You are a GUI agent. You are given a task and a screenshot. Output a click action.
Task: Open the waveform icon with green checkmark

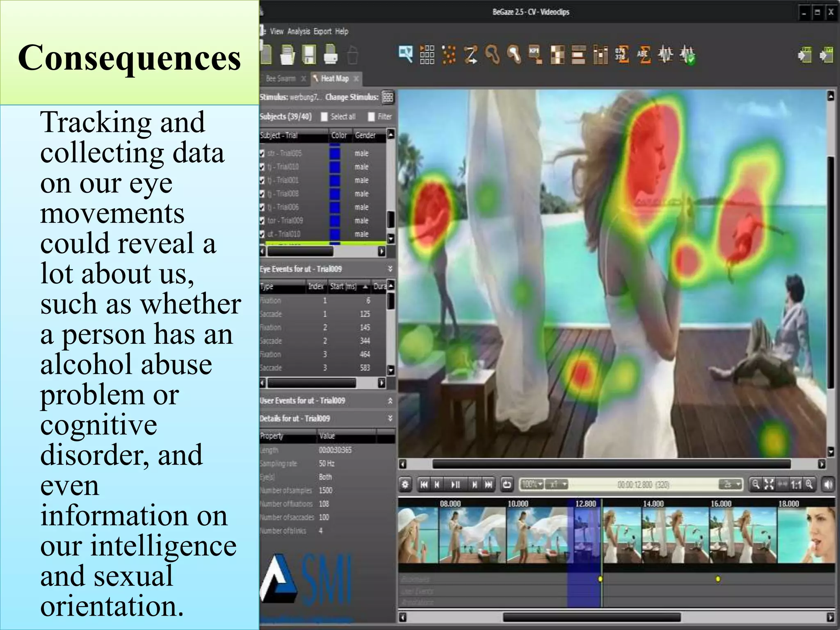[x=688, y=56]
